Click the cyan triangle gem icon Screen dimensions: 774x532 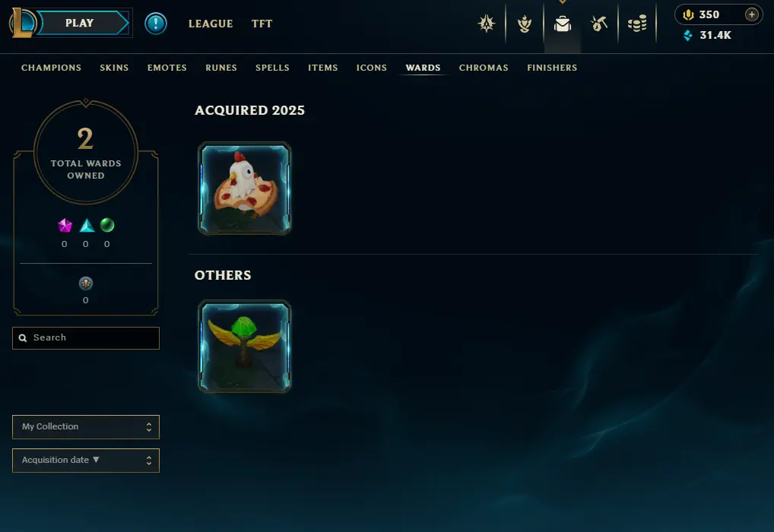(87, 226)
